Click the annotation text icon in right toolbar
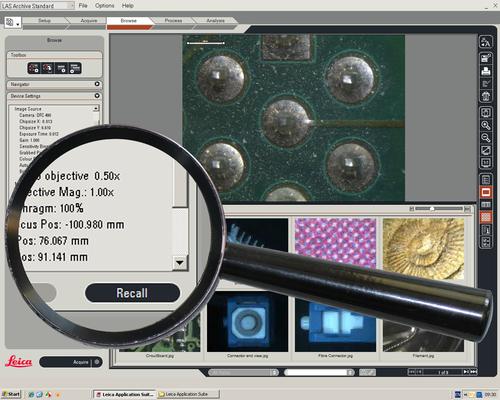The image size is (500, 400). point(486,42)
